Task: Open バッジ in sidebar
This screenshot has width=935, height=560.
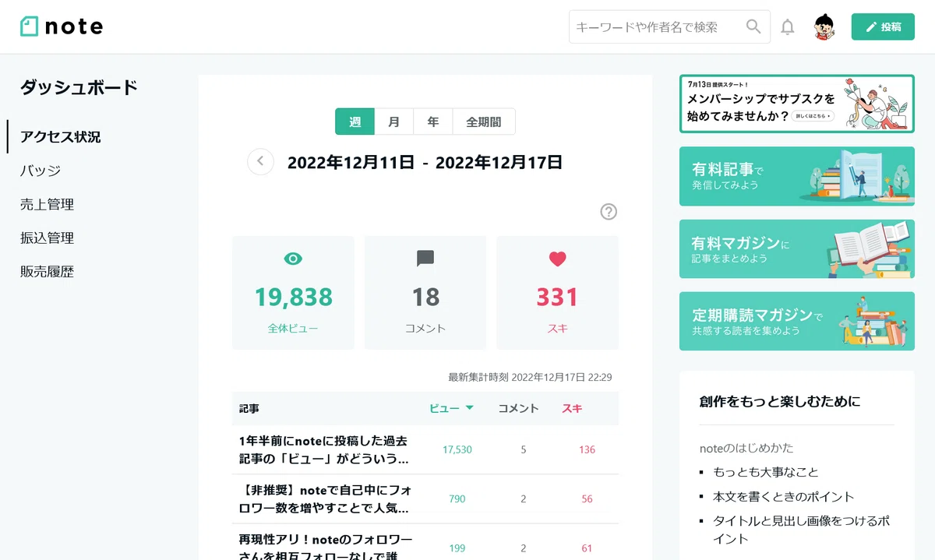Action: pyautogui.click(x=41, y=171)
